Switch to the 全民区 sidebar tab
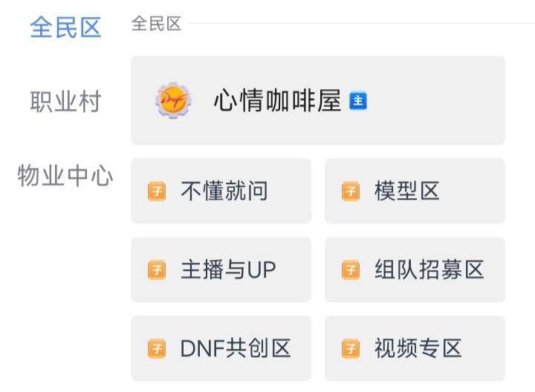Viewport: 535px width, 392px height. [x=65, y=27]
